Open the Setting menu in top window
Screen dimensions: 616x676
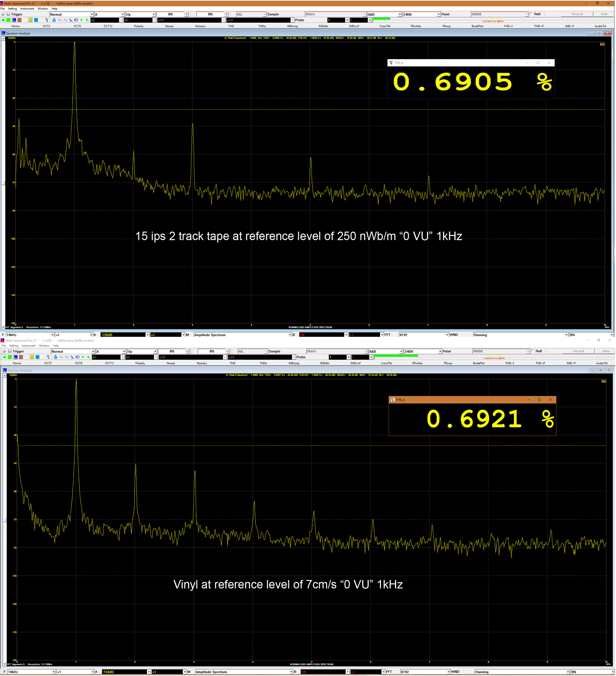(12, 9)
